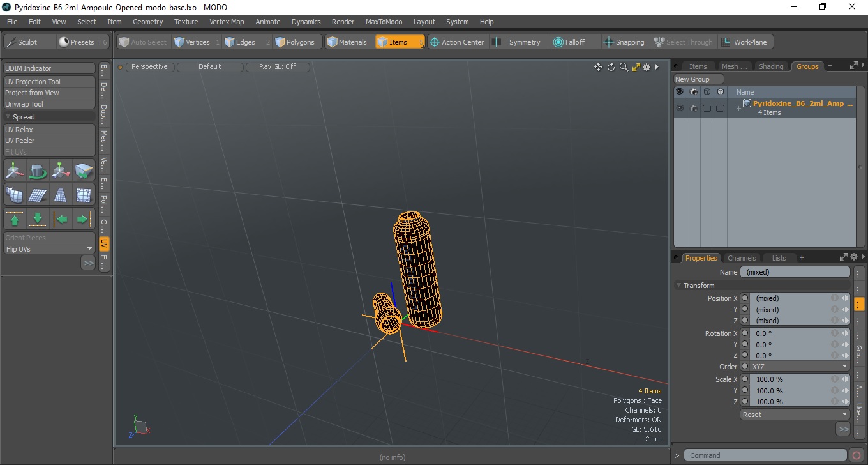868x465 pixels.
Task: Click the trapezoid perspective grid icon
Action: 61,195
